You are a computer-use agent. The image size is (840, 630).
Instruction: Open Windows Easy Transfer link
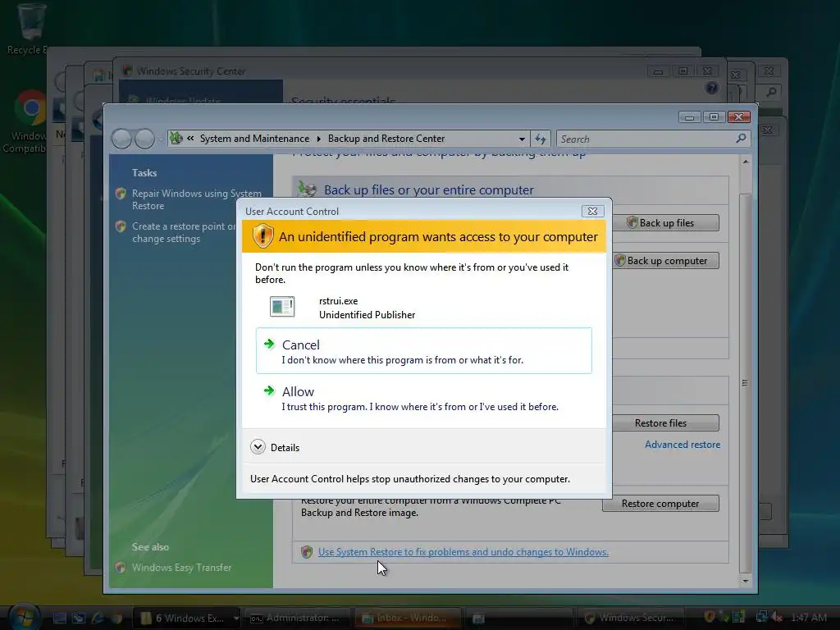[x=181, y=568]
